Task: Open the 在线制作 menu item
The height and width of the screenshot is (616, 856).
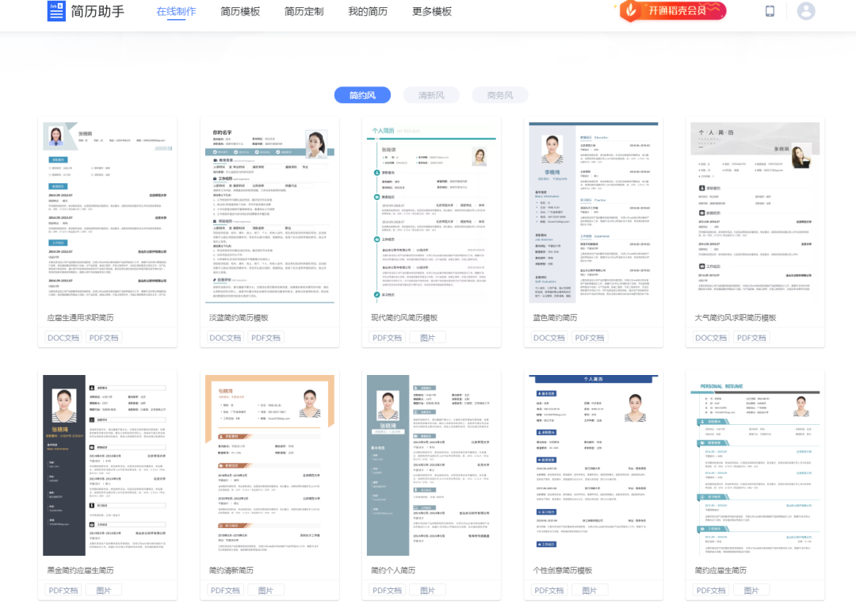Action: 176,11
